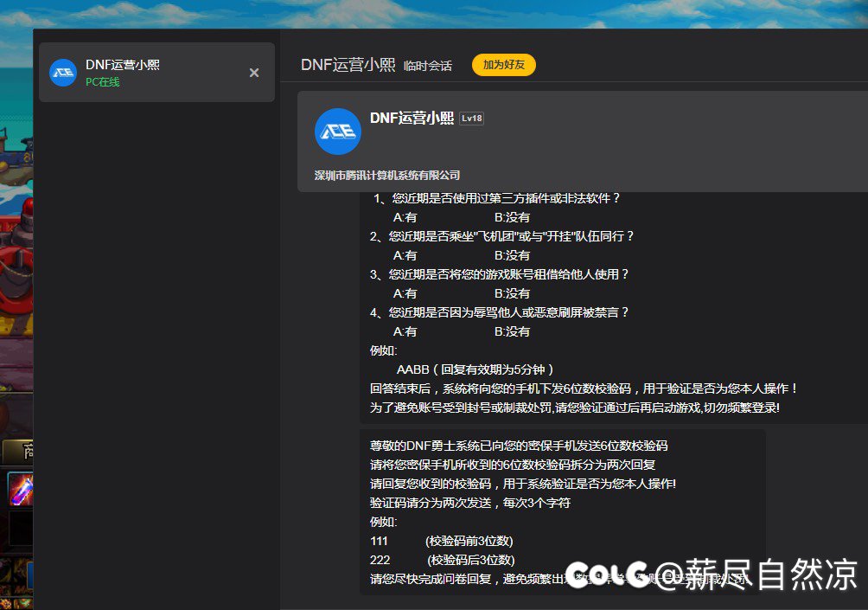Click 加为好友 button
This screenshot has height=610, width=868.
pyautogui.click(x=504, y=65)
